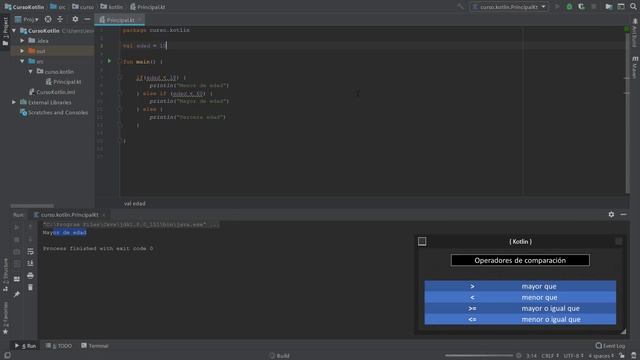Image resolution: width=640 pixels, height=360 pixels.
Task: Toggle the Structure tool window side tab
Action: [x=5, y=274]
